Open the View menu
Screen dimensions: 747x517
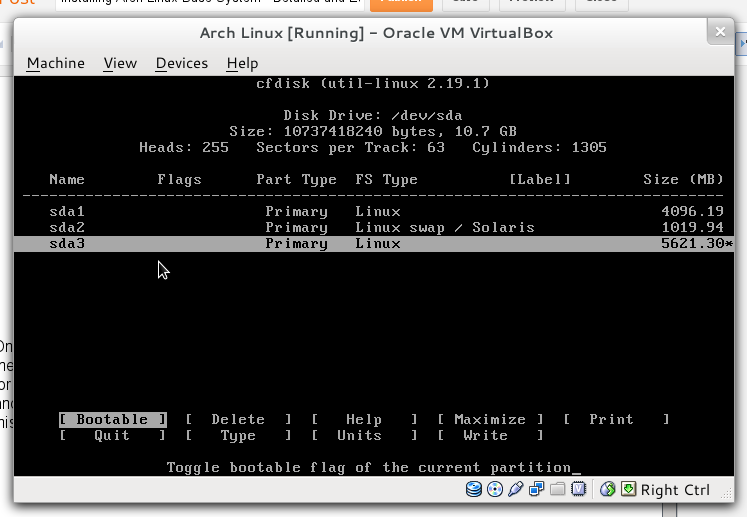tap(120, 63)
